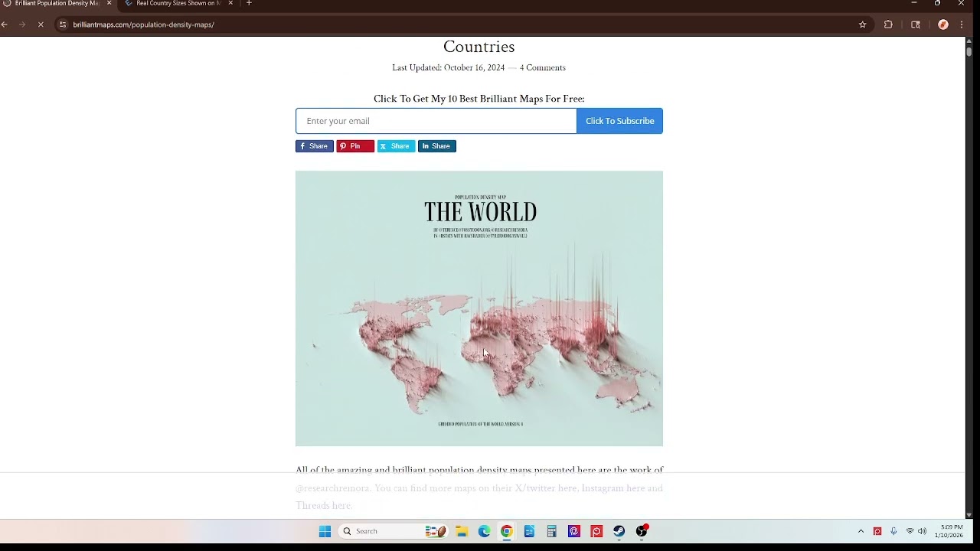
Task: Share the page on X/Twitter
Action: (396, 146)
